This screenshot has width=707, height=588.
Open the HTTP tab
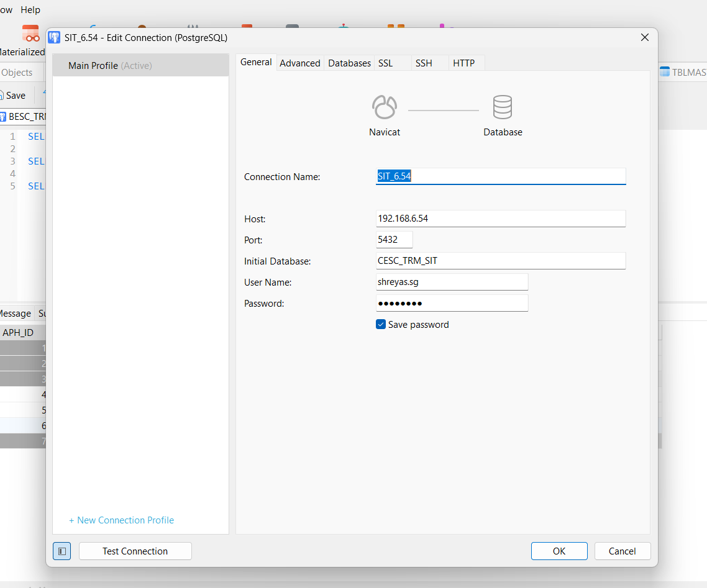(x=463, y=63)
